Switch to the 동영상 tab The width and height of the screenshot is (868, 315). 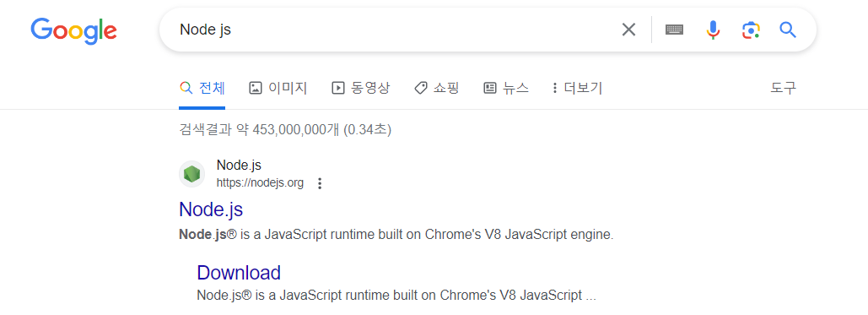click(x=360, y=88)
